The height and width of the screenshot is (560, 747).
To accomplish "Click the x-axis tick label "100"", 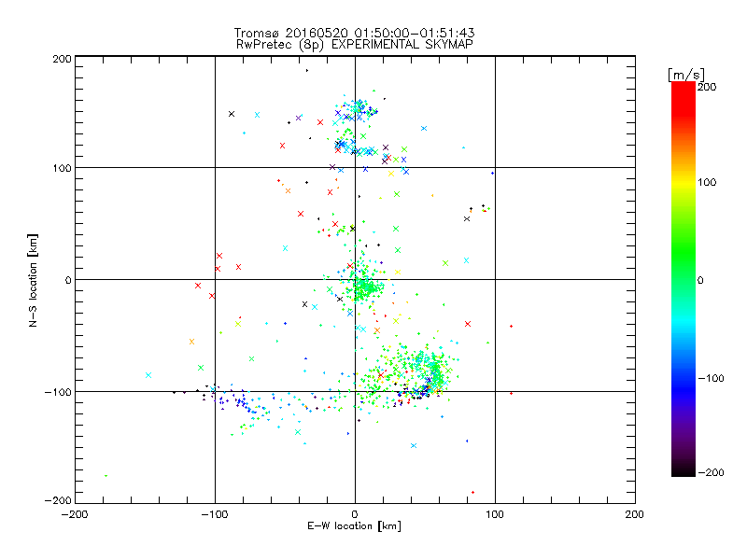I will tap(495, 514).
